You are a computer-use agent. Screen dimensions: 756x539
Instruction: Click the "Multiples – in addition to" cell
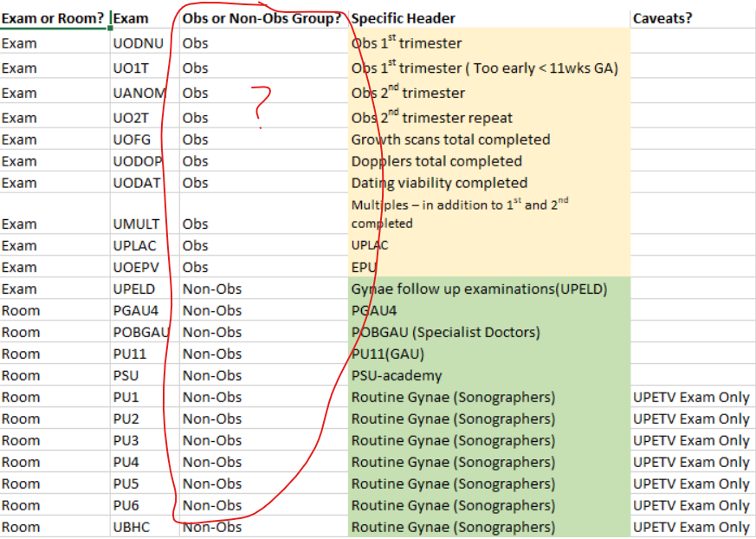(489, 214)
